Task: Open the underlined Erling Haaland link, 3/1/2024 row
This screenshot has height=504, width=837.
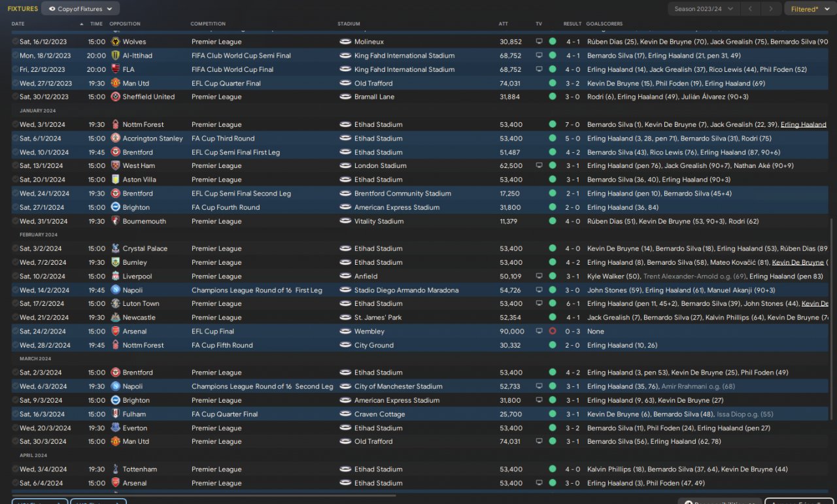Action: (x=804, y=125)
